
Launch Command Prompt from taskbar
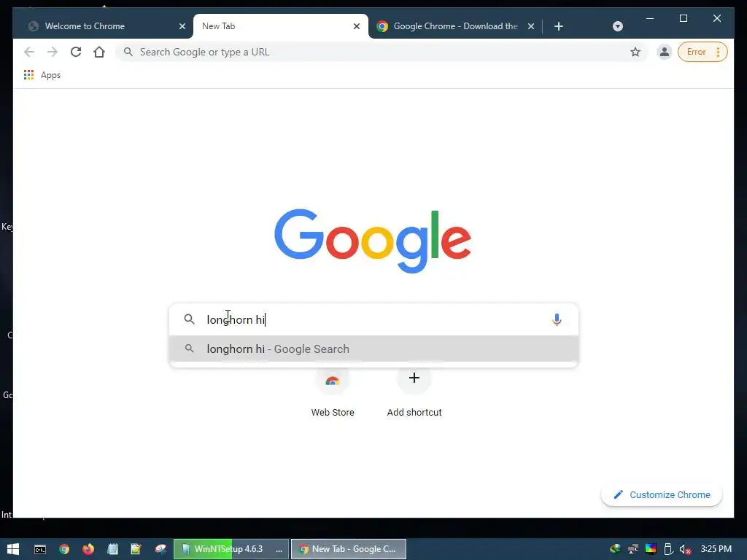[x=40, y=550]
